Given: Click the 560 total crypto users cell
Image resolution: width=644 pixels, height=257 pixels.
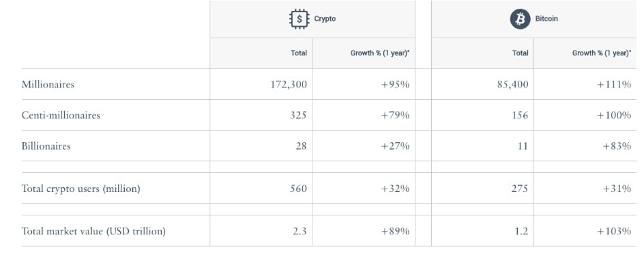Looking at the screenshot, I should click(298, 189).
